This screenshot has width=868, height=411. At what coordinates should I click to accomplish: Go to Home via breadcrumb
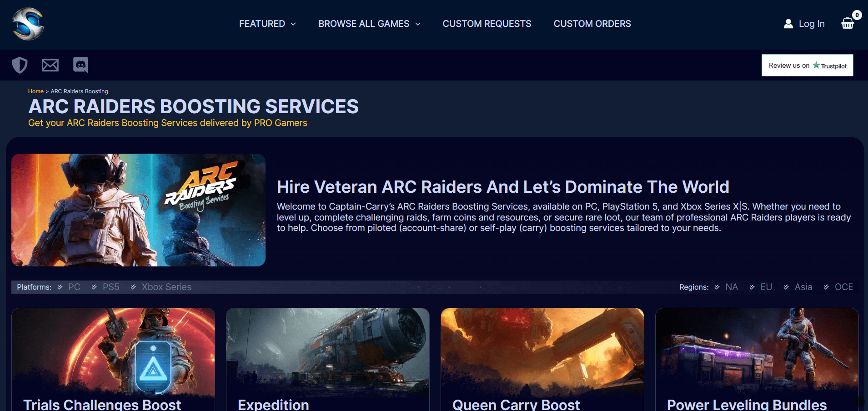(x=35, y=91)
